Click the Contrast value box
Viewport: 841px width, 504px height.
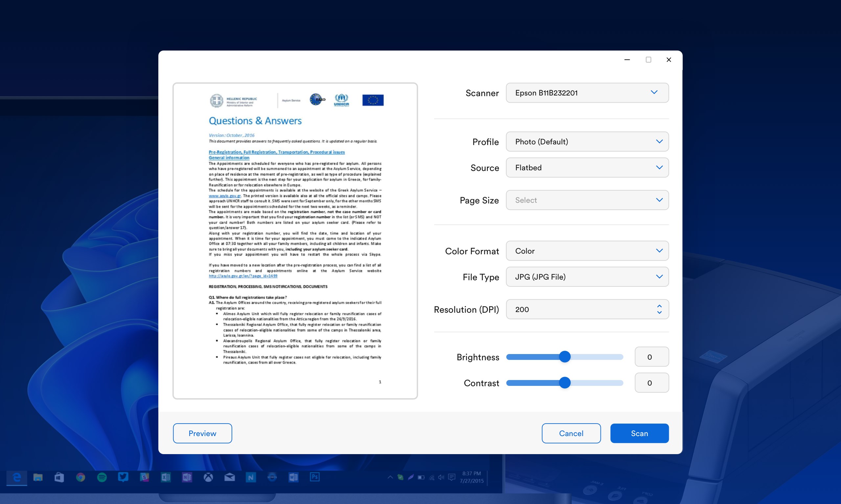point(651,383)
